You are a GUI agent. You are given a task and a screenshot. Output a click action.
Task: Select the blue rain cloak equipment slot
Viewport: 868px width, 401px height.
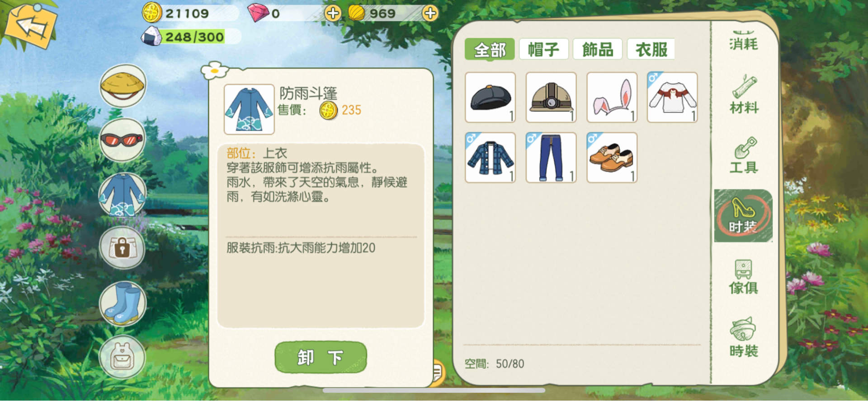pyautogui.click(x=123, y=194)
